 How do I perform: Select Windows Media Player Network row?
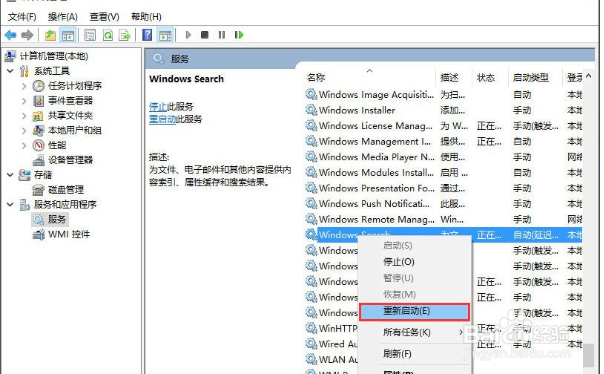click(444, 157)
